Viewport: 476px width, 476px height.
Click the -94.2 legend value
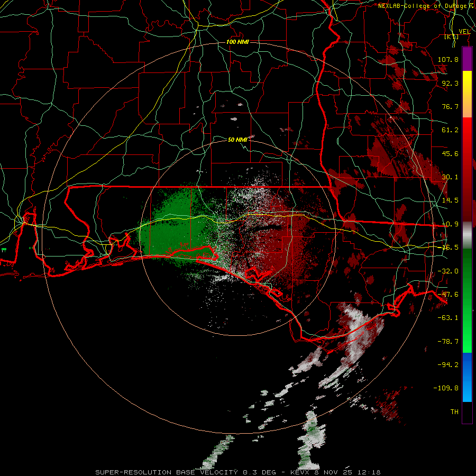[448, 364]
